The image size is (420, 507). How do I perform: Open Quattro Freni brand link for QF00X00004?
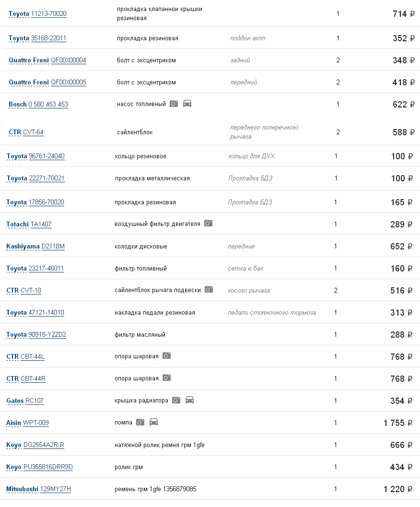[x=29, y=60]
